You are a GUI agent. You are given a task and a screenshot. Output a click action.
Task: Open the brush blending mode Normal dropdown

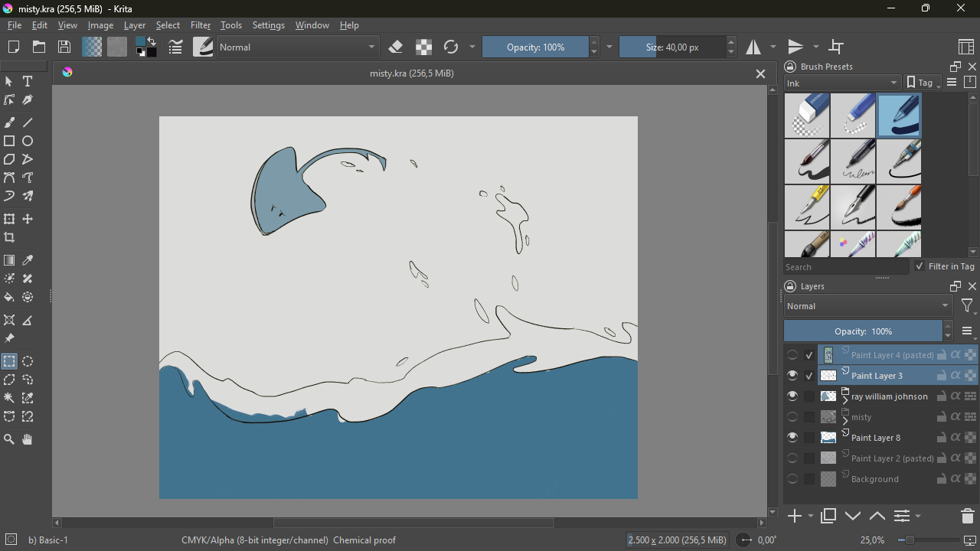298,47
